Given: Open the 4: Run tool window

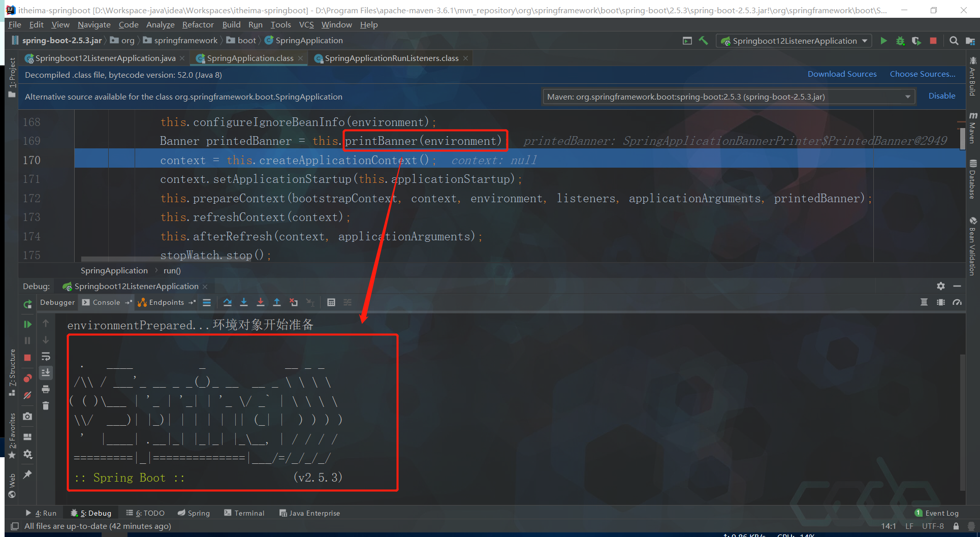Looking at the screenshot, I should tap(41, 513).
